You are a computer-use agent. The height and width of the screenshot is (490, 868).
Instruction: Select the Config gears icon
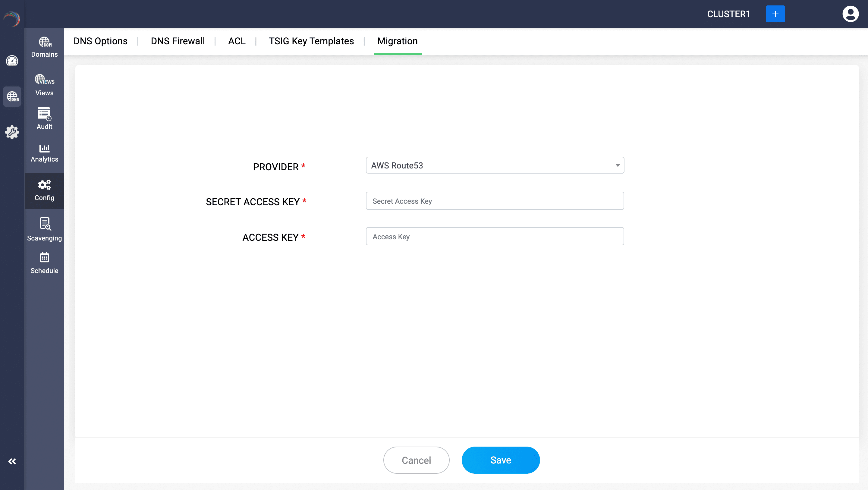coord(45,185)
